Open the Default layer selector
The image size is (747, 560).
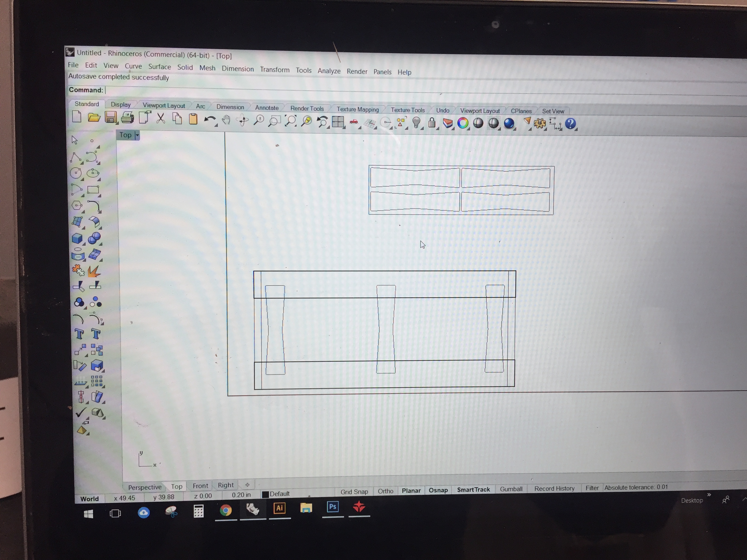[276, 494]
